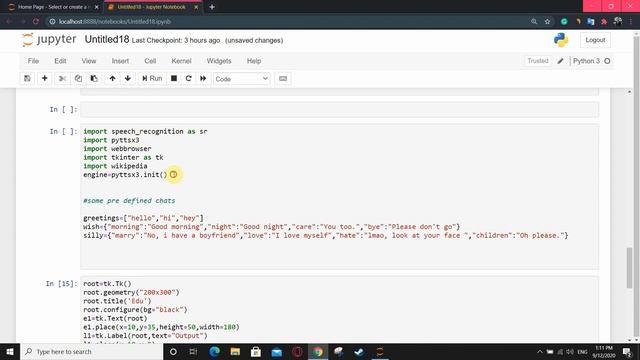Save notebook with the floppy disk icon
Screen dimensions: 640x360
(27, 78)
